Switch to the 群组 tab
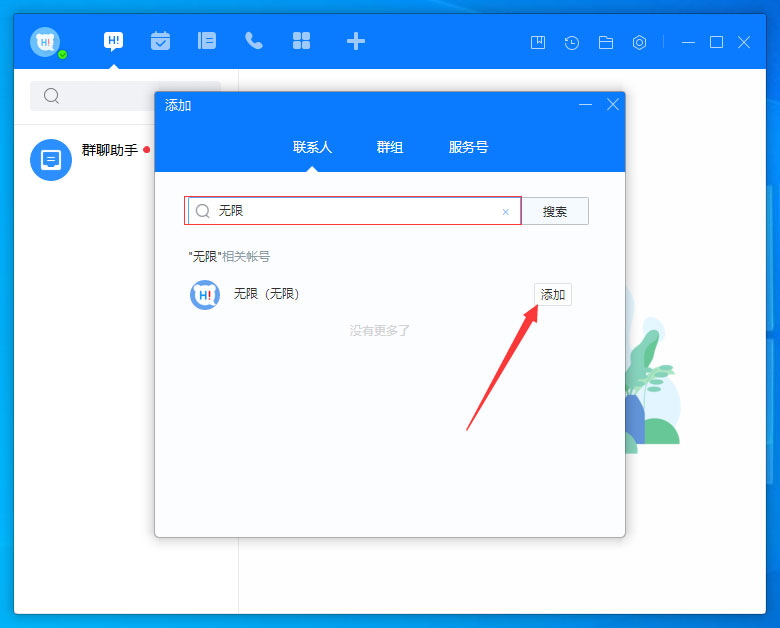Viewport: 780px width, 628px height. 390,147
